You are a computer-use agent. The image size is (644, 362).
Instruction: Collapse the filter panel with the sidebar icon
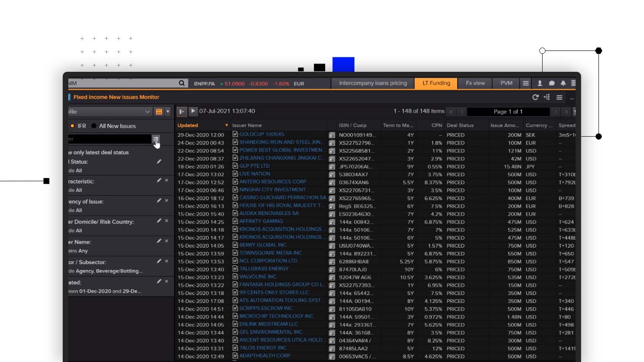pos(182,112)
